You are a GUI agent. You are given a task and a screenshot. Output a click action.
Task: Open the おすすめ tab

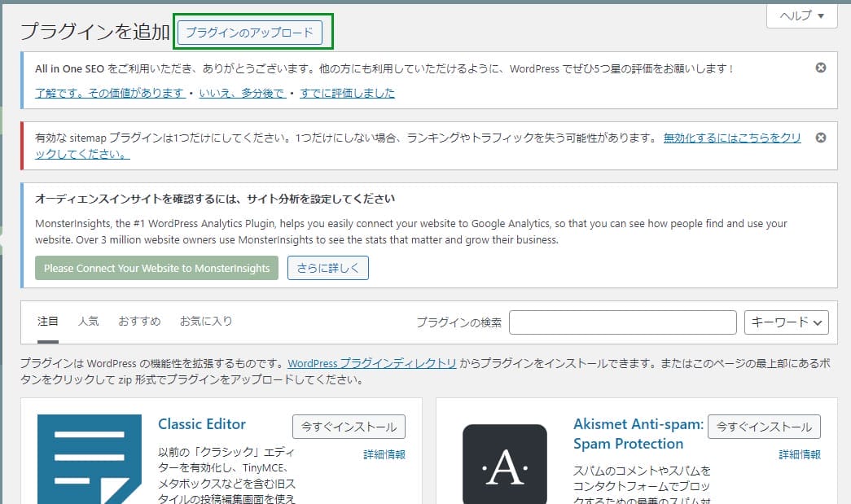pyautogui.click(x=139, y=321)
